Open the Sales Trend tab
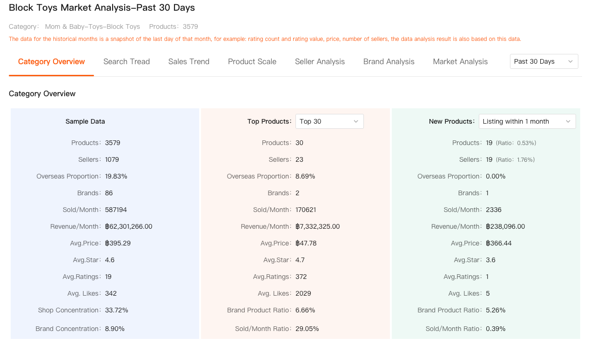Viewport: 590px width, 364px height. (x=188, y=61)
